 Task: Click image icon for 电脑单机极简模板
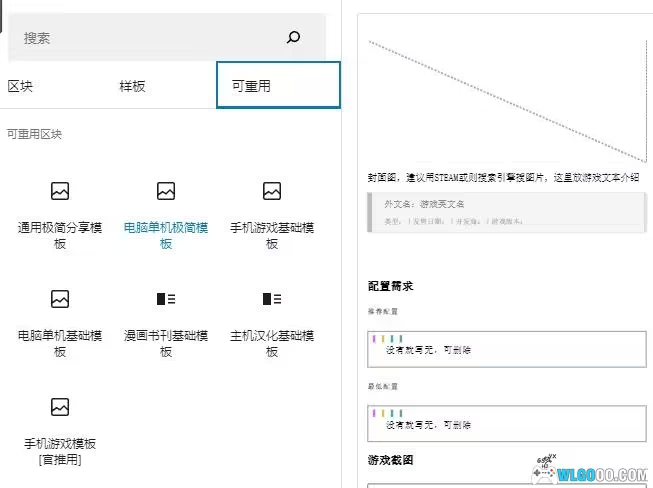[166, 191]
